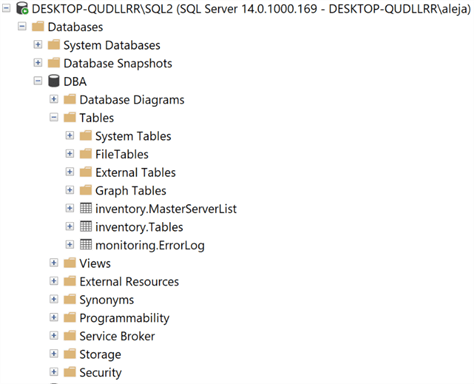The width and height of the screenshot is (474, 384).
Task: Click the Synonyms folder icon
Action: 70,299
